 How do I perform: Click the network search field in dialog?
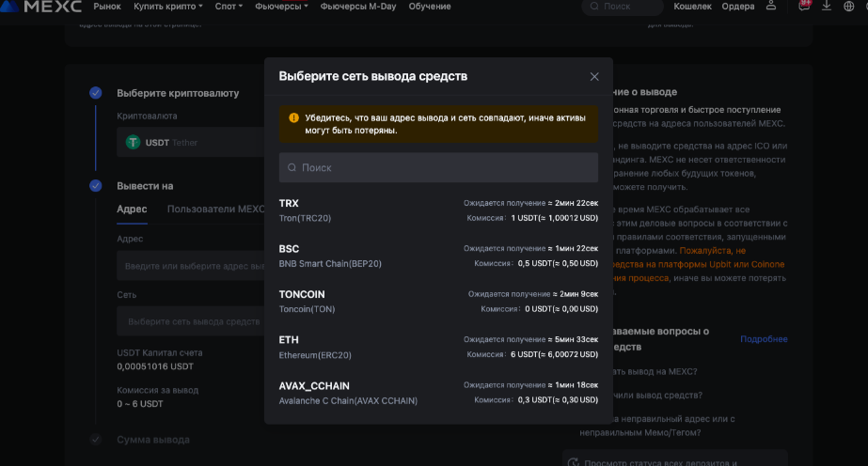(x=438, y=167)
